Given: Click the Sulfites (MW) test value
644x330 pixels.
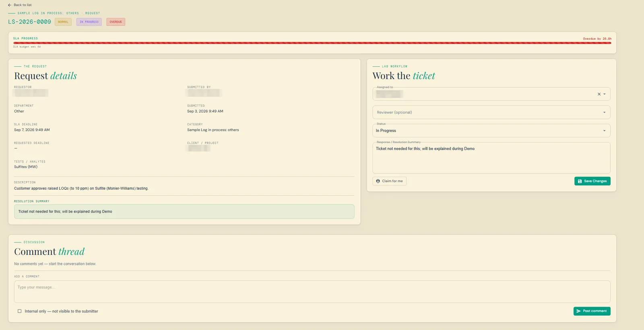Looking at the screenshot, I should [26, 167].
